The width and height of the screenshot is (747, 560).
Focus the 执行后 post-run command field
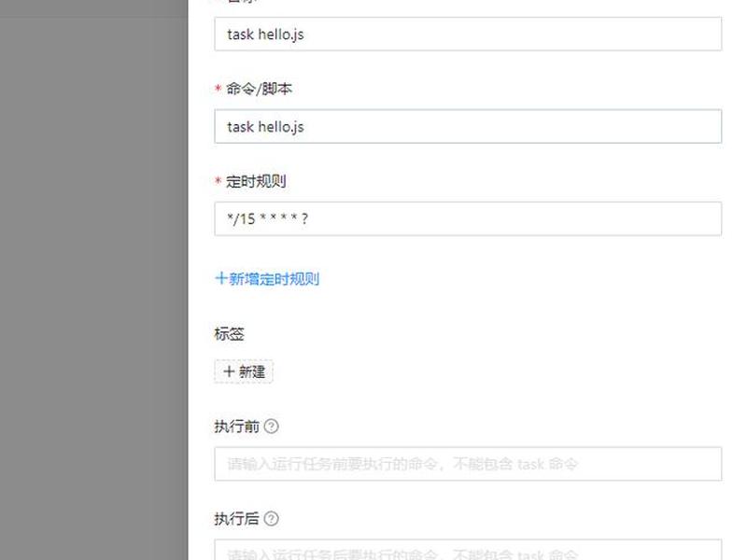[x=468, y=550]
